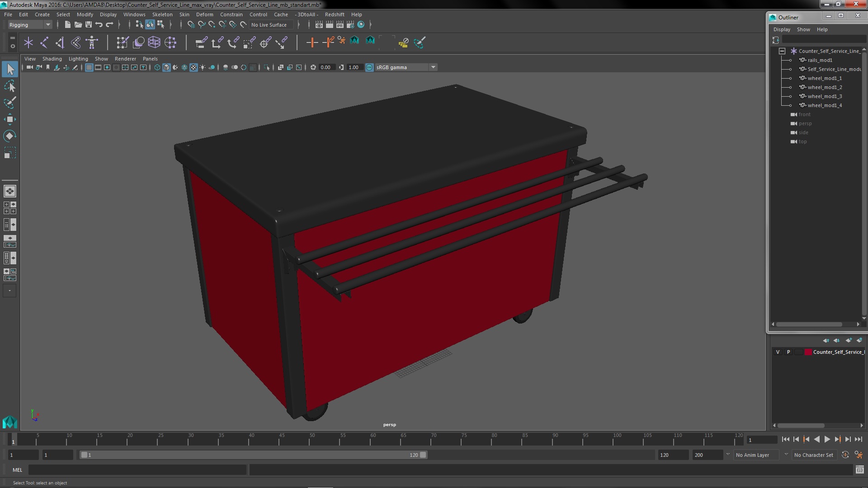This screenshot has height=488, width=868.
Task: Select wheel_mod1_3 in the Outliner
Action: (x=825, y=96)
